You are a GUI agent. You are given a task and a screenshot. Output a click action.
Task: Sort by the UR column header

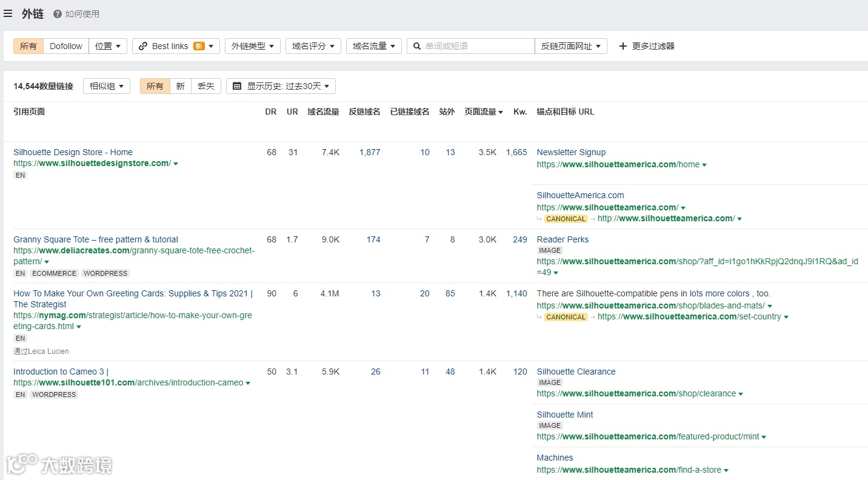tap(292, 112)
